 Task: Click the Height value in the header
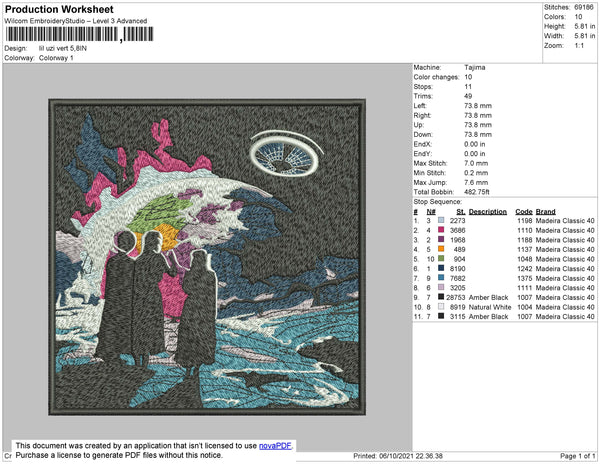[585, 26]
